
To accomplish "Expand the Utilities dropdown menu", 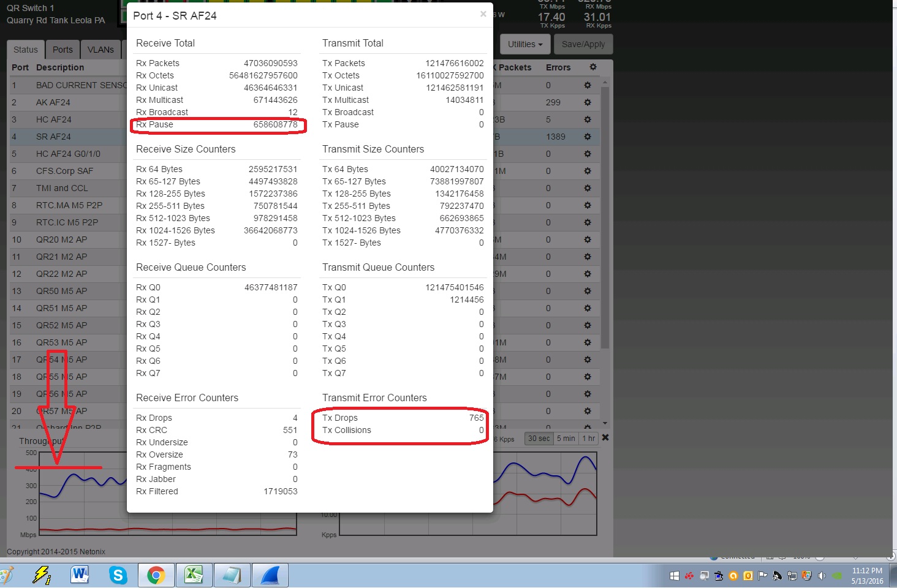I will pos(525,44).
